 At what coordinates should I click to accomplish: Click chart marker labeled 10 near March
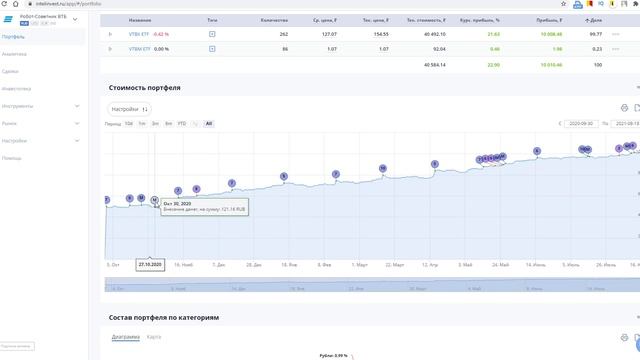click(382, 168)
